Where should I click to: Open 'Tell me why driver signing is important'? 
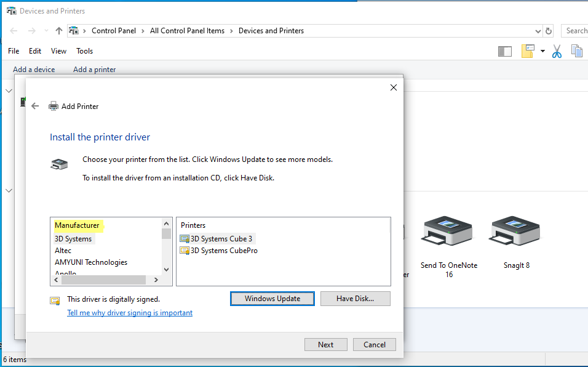pos(130,313)
